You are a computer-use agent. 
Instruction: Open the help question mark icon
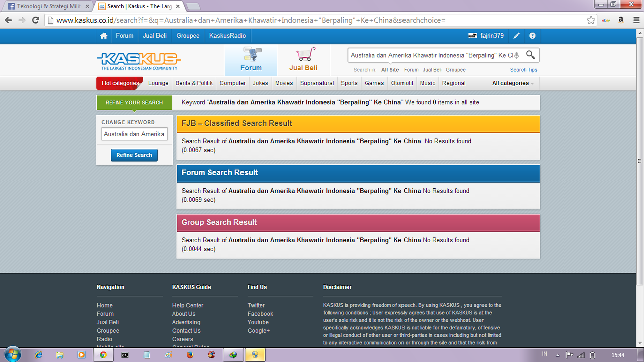tap(532, 36)
